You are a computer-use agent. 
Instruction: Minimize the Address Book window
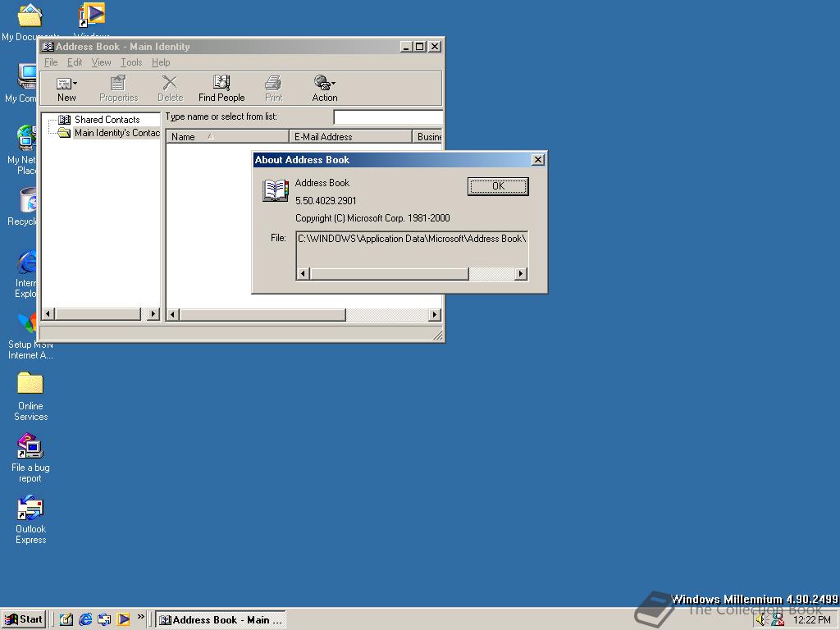(407, 47)
